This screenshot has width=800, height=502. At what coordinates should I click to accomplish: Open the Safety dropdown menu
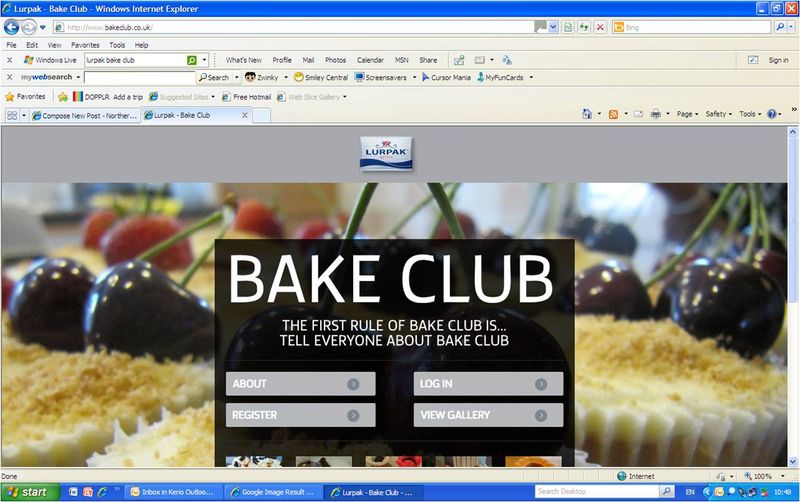click(718, 114)
